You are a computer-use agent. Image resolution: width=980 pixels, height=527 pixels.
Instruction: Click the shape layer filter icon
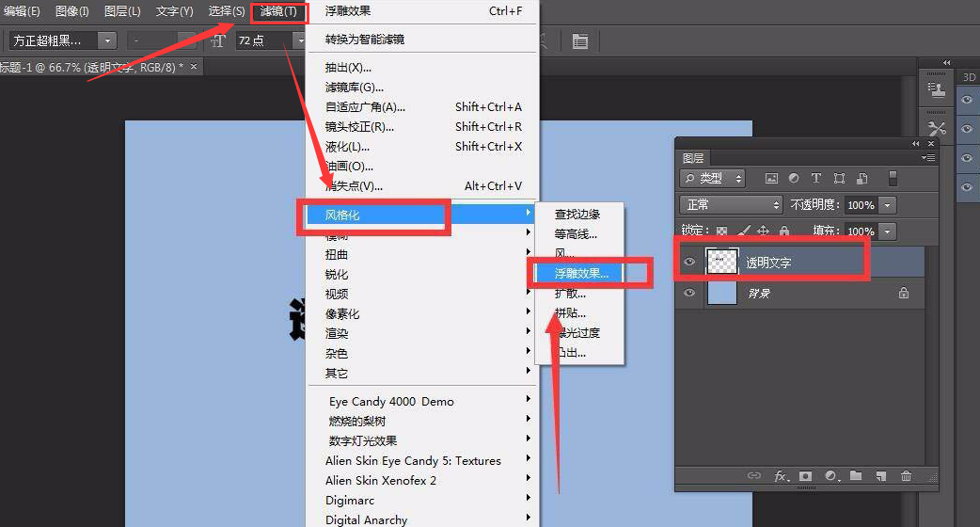point(839,178)
